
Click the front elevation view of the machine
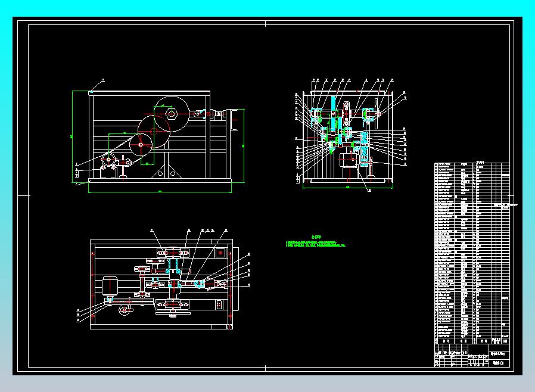click(159, 136)
